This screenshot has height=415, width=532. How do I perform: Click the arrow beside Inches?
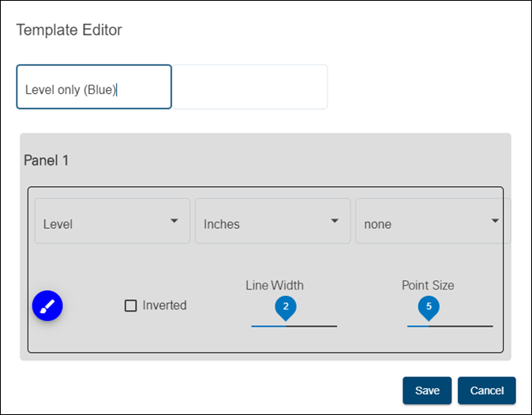[x=335, y=221]
